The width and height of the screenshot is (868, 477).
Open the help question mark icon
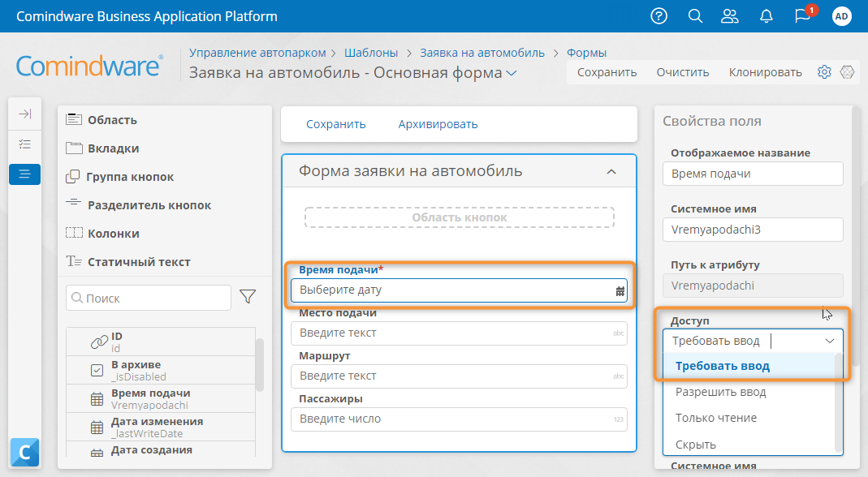659,16
